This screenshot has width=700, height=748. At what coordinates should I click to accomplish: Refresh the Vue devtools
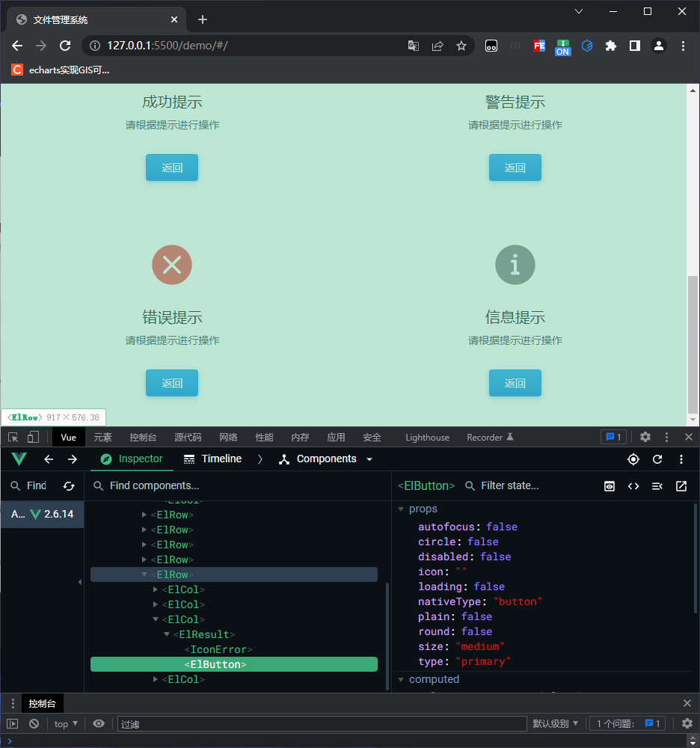657,459
